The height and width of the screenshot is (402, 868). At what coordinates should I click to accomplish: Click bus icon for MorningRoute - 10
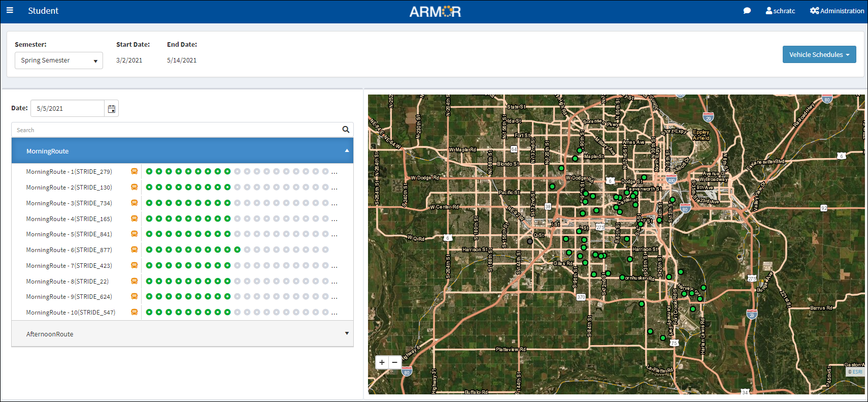(135, 312)
